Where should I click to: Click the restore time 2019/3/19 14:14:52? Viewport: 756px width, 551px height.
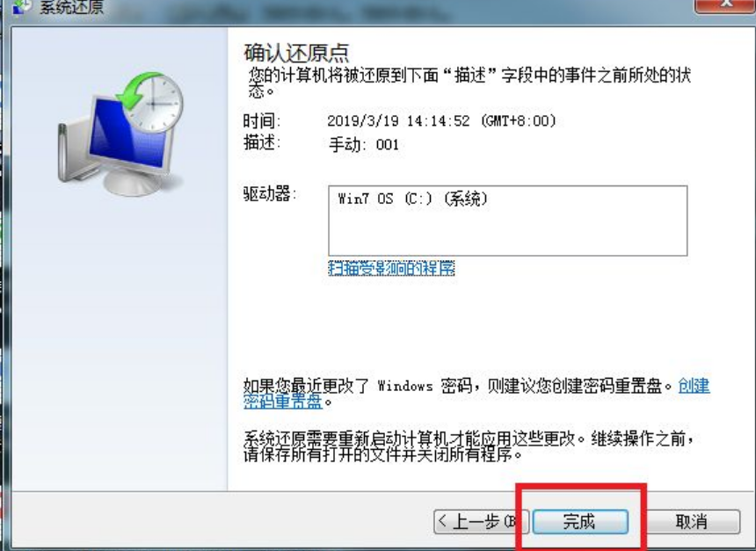tap(441, 120)
